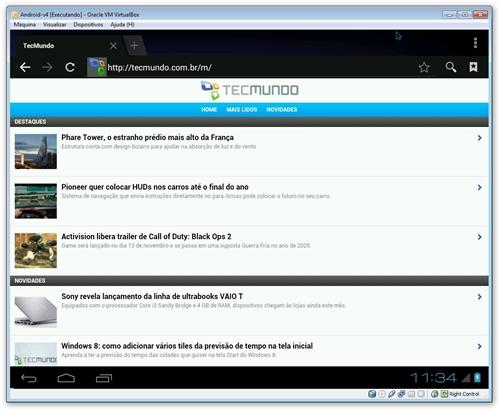Click the VirtualBox shared folders status icon
Viewport: 500px width, 411px height.
(411, 394)
